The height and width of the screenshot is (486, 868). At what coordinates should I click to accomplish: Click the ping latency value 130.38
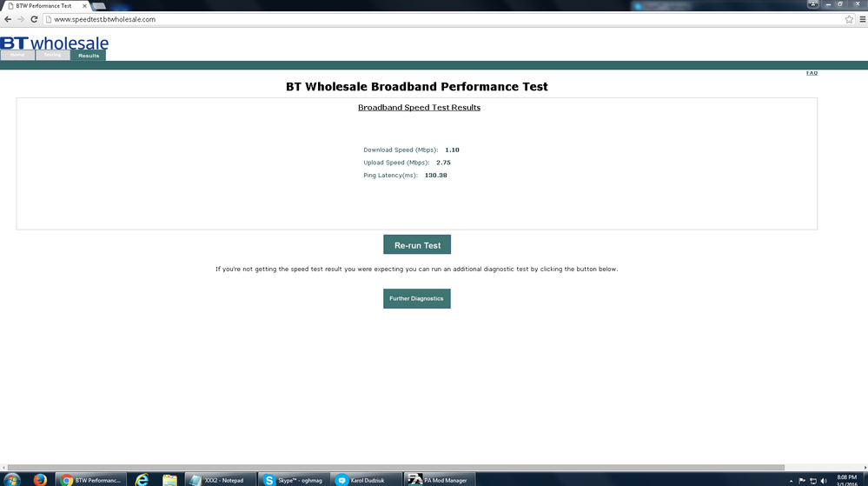click(435, 176)
